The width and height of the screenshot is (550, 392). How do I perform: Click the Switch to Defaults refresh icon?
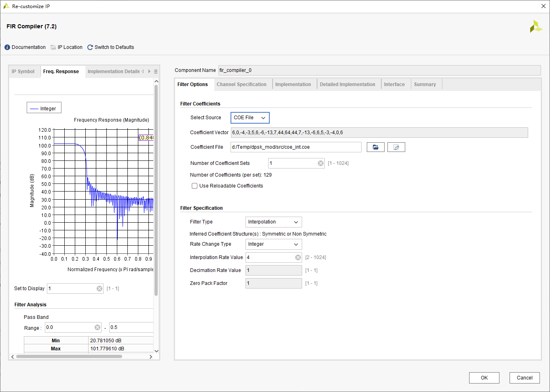point(90,47)
